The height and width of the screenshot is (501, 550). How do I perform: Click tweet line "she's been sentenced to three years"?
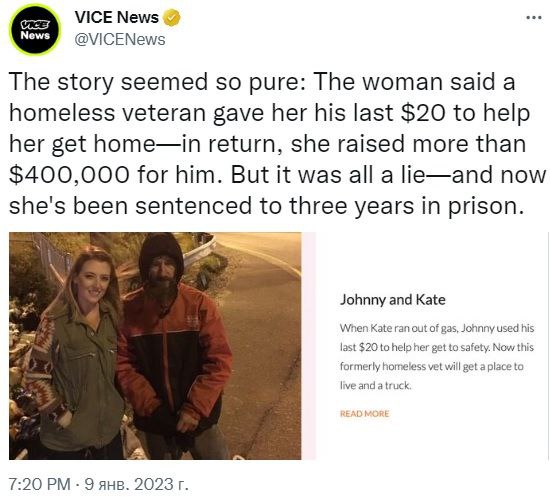tap(266, 206)
